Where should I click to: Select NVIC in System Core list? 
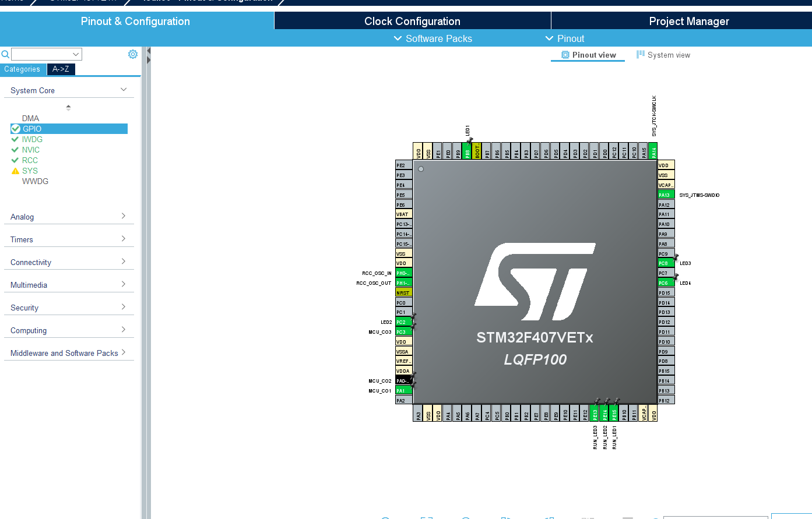tap(31, 150)
